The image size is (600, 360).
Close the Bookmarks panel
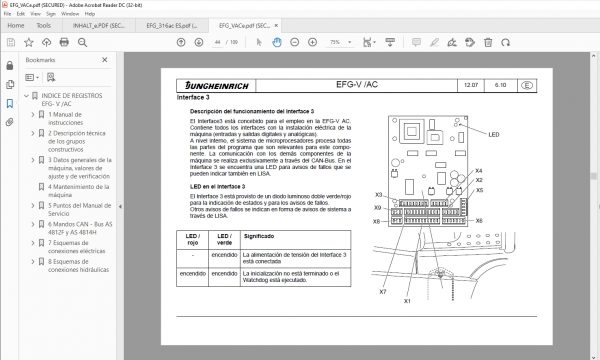(105, 60)
